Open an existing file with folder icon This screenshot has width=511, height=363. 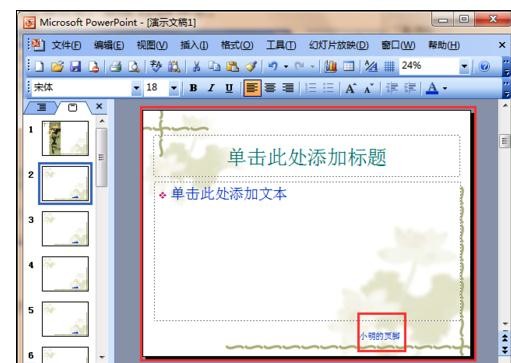(57, 67)
